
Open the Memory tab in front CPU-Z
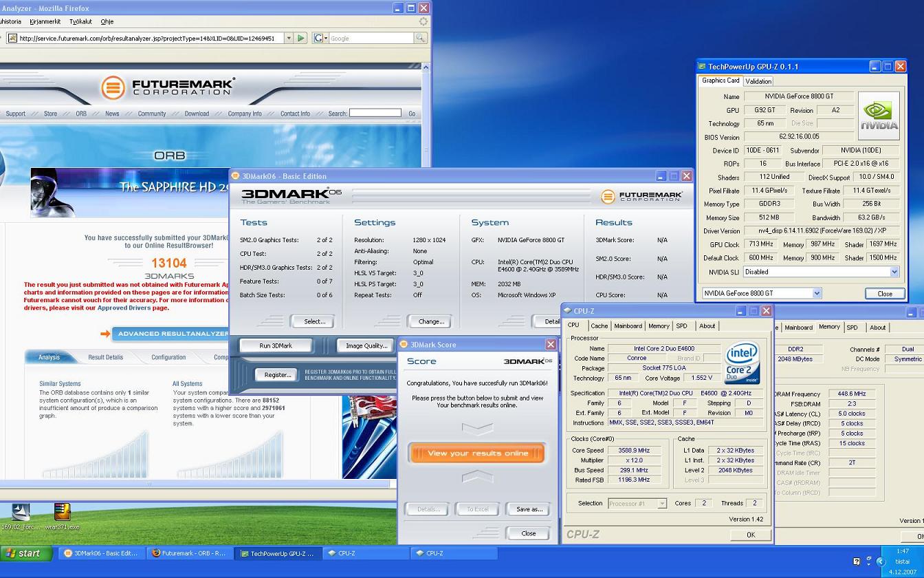click(x=659, y=326)
